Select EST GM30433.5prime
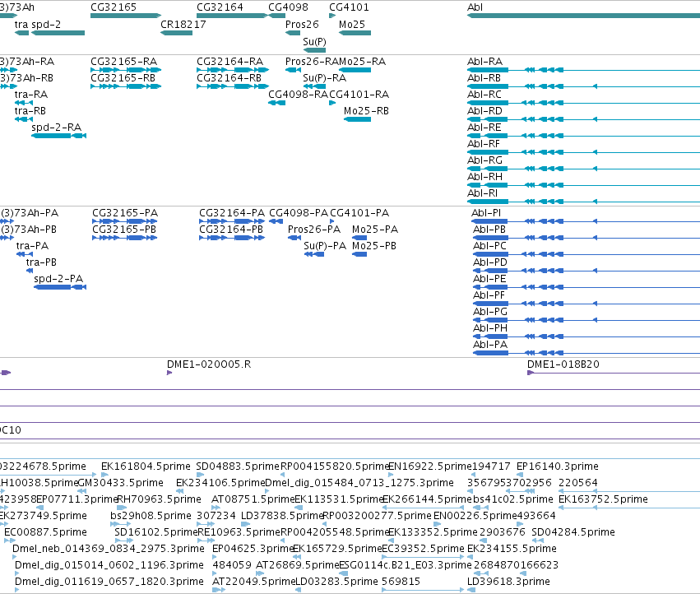This screenshot has width=700, height=594. [x=121, y=483]
